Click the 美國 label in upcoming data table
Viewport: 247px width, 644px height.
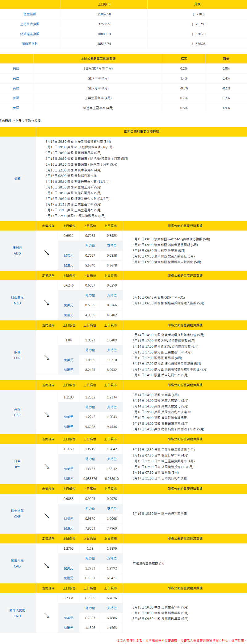click(x=17, y=179)
